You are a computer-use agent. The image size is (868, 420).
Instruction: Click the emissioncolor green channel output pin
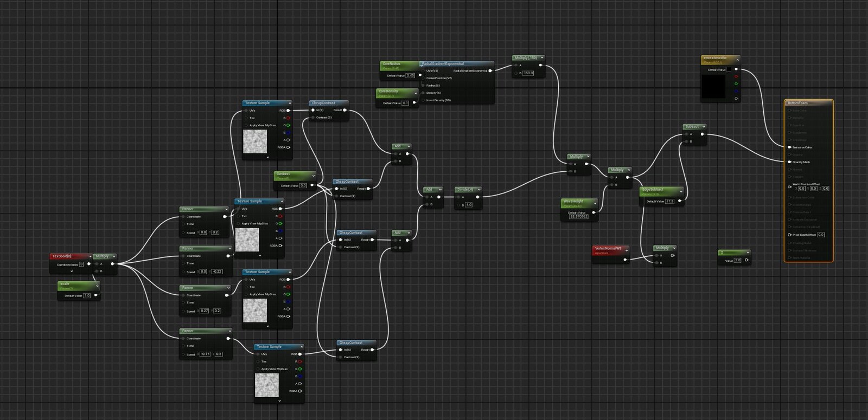click(x=736, y=84)
